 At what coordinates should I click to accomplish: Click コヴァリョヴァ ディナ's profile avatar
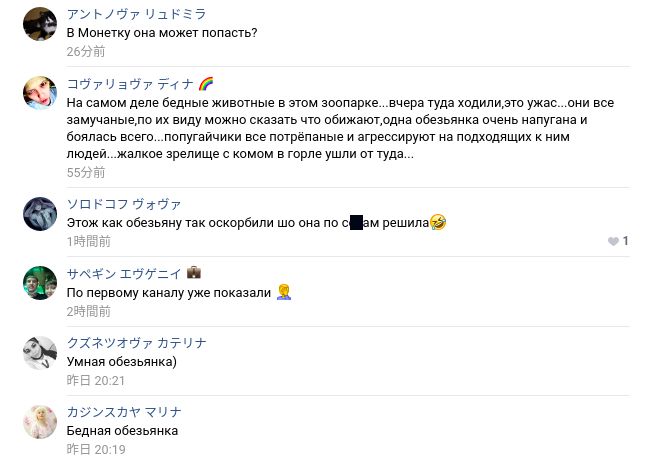40,93
